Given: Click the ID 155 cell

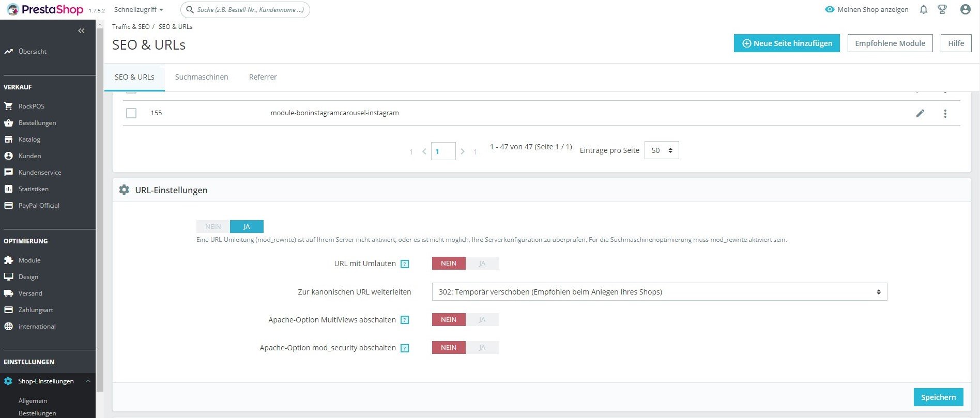Looking at the screenshot, I should pyautogui.click(x=156, y=113).
